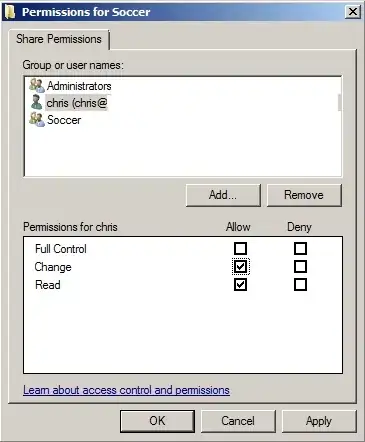Viewport: 365px width, 442px height.
Task: Click the Apply button
Action: pos(319,421)
